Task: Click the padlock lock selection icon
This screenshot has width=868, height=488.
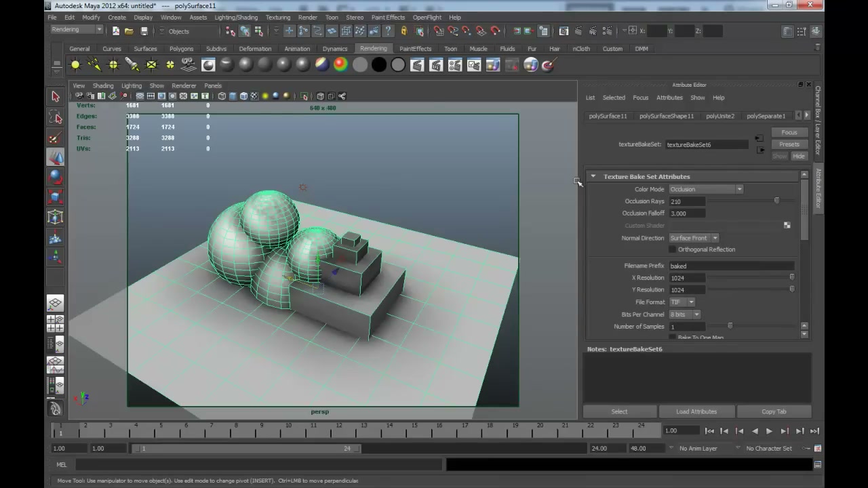Action: click(404, 31)
